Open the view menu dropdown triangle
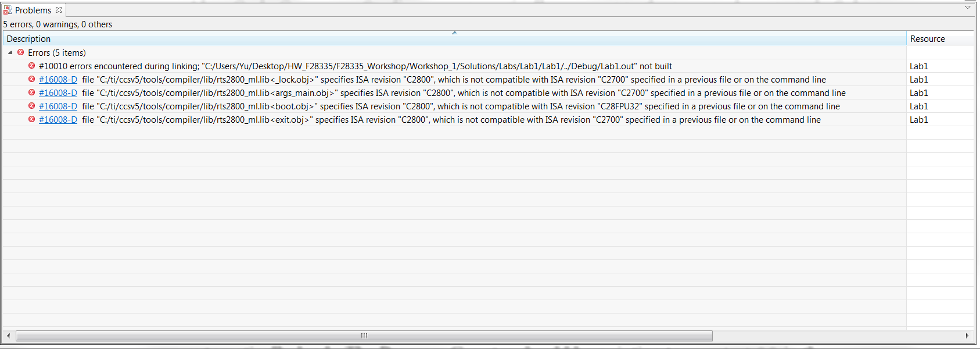Viewport: 980px width, 349px height. point(968,8)
